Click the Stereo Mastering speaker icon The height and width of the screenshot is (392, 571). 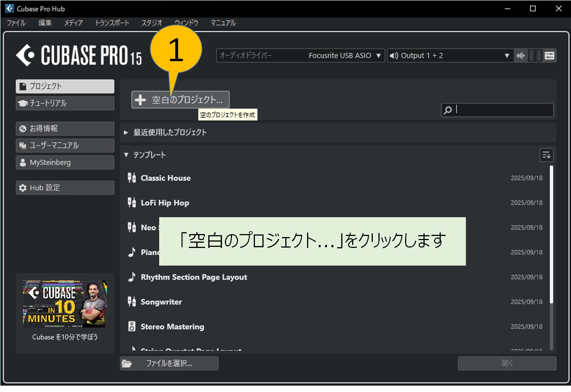[131, 326]
